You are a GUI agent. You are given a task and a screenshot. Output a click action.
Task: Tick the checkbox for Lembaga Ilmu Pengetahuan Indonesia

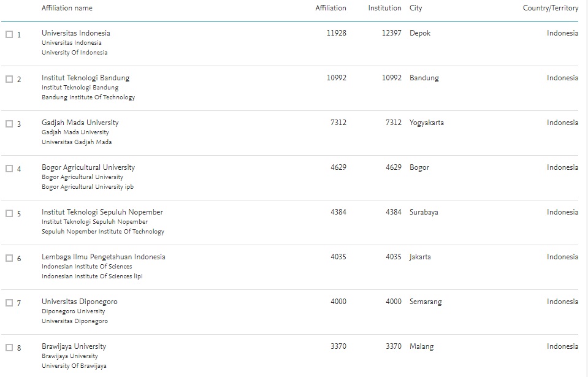(9, 257)
